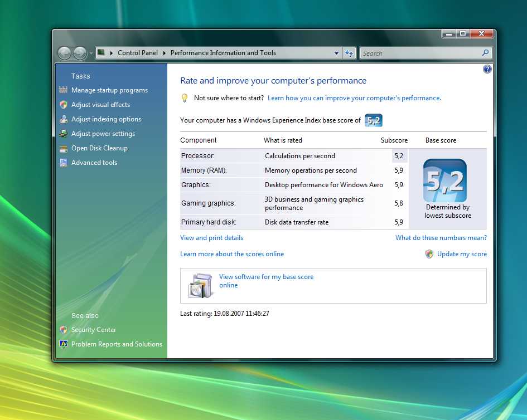Click Disk data transfer rate text
Viewport: 527px width, 420px height.
coord(297,222)
